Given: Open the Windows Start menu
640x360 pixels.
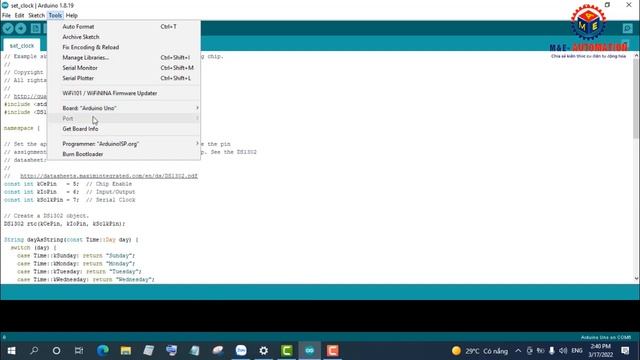Looking at the screenshot, I should coord(11,351).
